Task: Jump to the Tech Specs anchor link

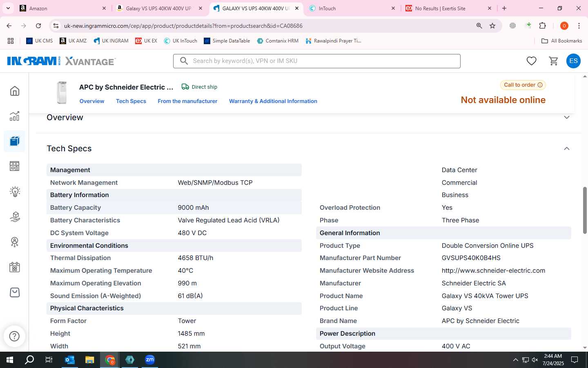Action: coord(131,101)
